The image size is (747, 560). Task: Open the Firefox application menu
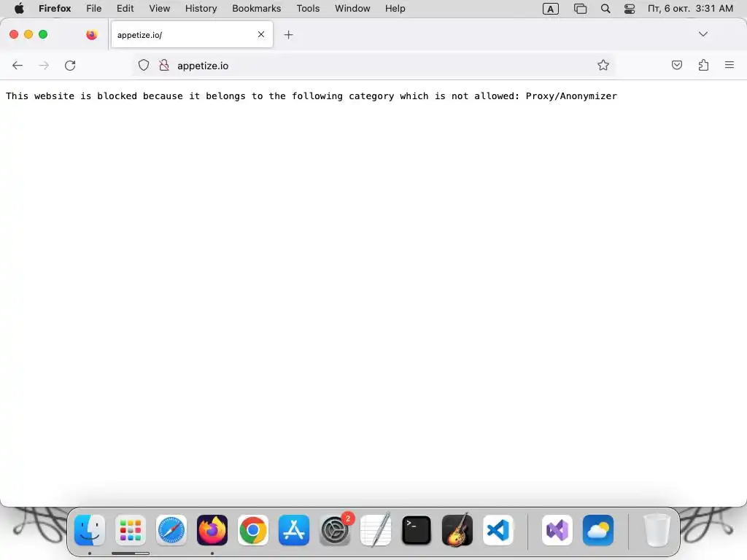click(729, 65)
